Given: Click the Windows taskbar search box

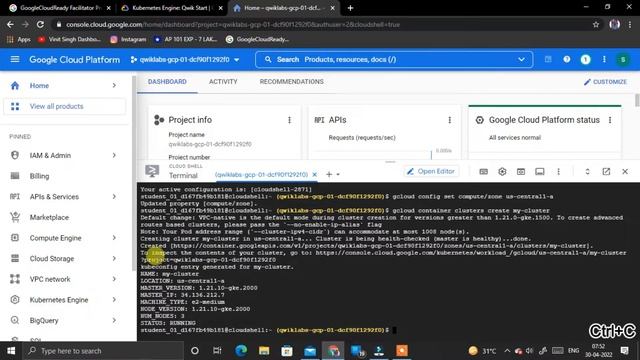Looking at the screenshot, I should point(102,351).
